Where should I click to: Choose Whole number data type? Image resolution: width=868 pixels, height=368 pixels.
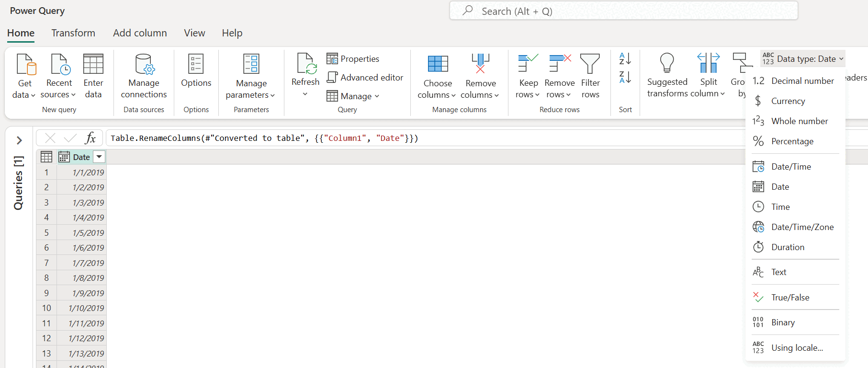795,121
